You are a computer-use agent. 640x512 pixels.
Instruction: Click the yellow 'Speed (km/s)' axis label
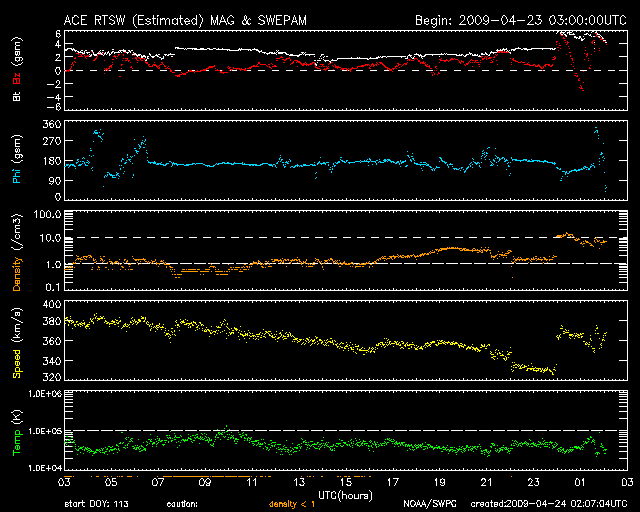pyautogui.click(x=16, y=343)
